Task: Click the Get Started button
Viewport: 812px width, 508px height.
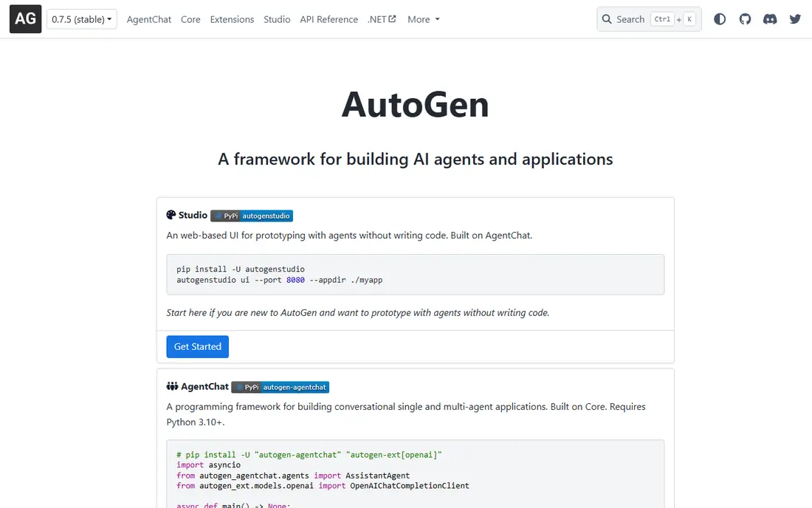Action: click(x=197, y=346)
